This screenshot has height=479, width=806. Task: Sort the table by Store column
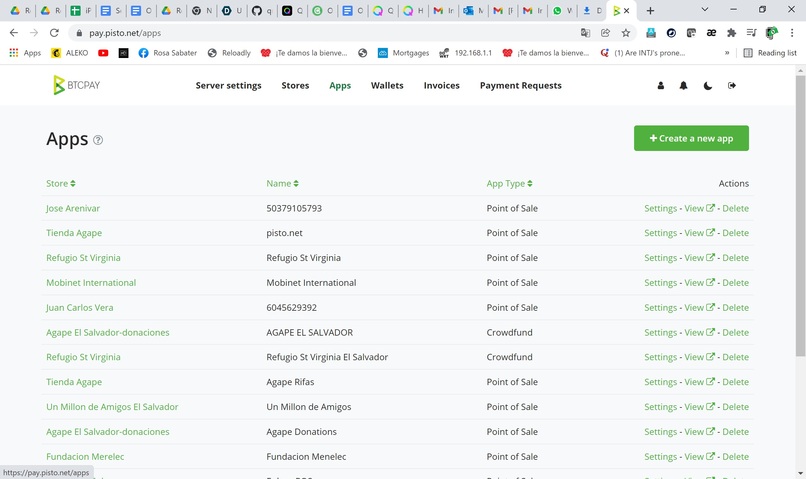tap(61, 183)
